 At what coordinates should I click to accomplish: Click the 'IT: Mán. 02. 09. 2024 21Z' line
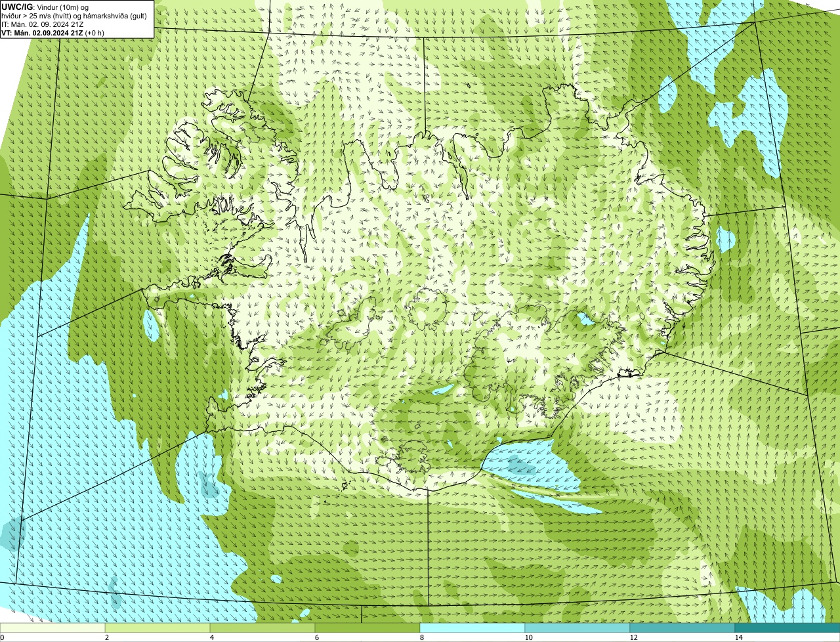43,24
